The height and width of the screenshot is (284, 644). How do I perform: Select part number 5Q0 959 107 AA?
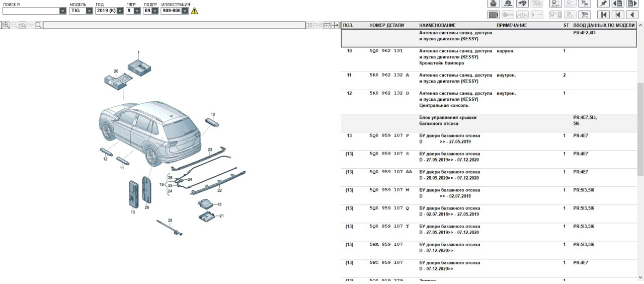click(x=391, y=172)
